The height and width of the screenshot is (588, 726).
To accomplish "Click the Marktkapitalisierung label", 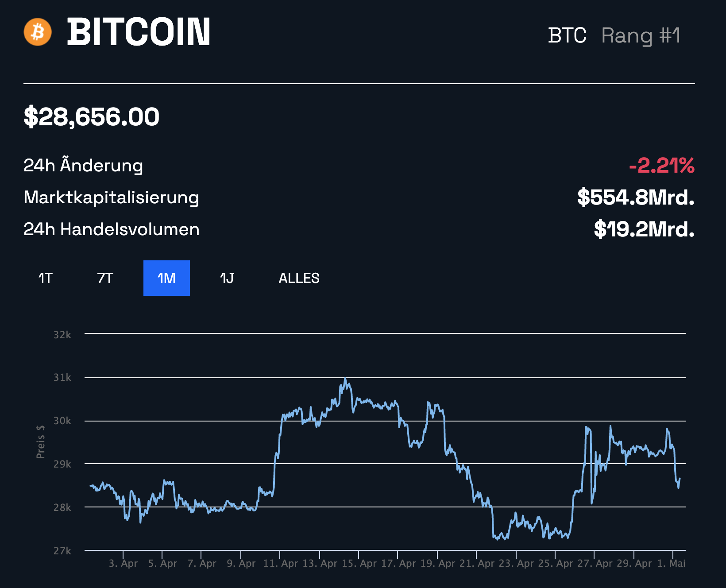I will (x=111, y=197).
